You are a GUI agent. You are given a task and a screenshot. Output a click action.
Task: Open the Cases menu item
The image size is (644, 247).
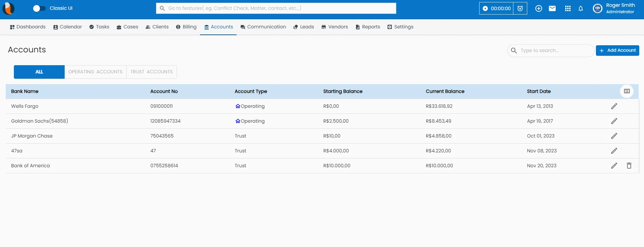[128, 27]
